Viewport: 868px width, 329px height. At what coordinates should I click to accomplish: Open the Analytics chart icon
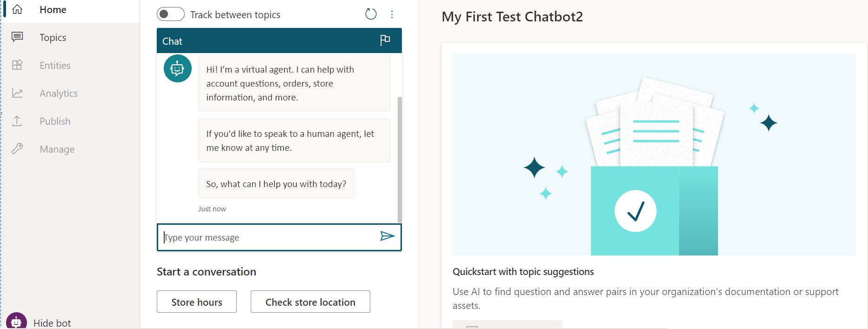pos(17,93)
